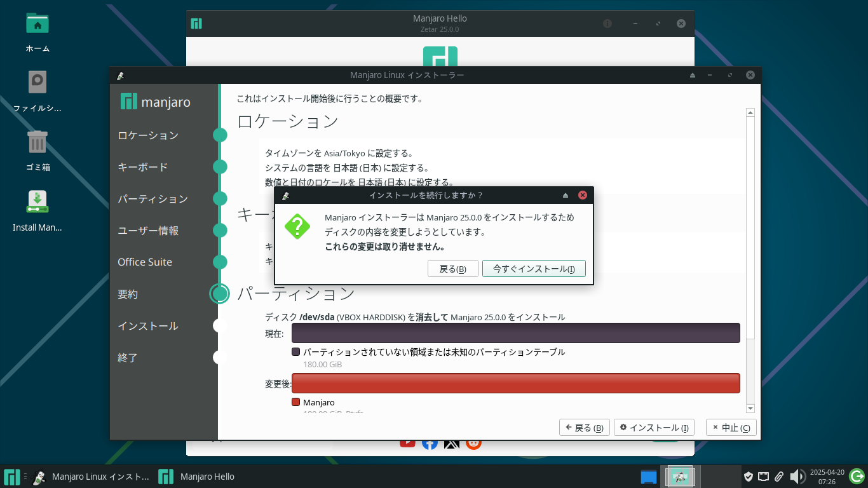Click 戻る(B) in the confirmation dialog
Viewport: 868px width, 488px height.
click(453, 269)
